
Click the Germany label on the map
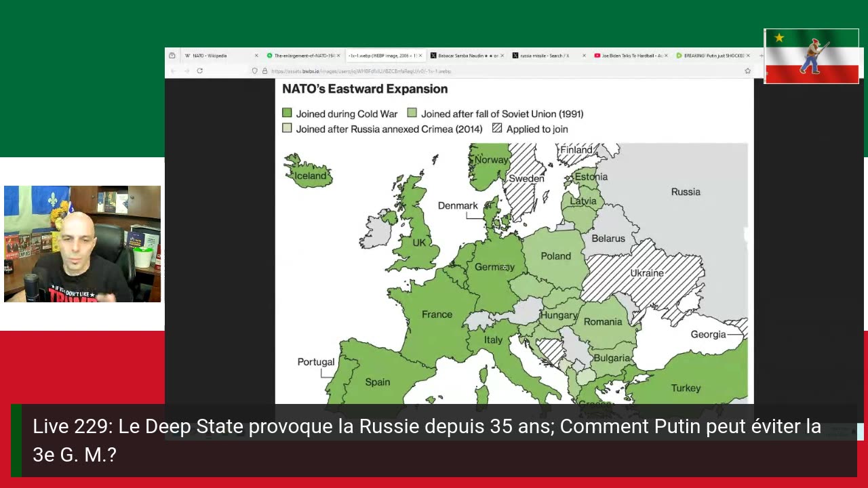494,267
